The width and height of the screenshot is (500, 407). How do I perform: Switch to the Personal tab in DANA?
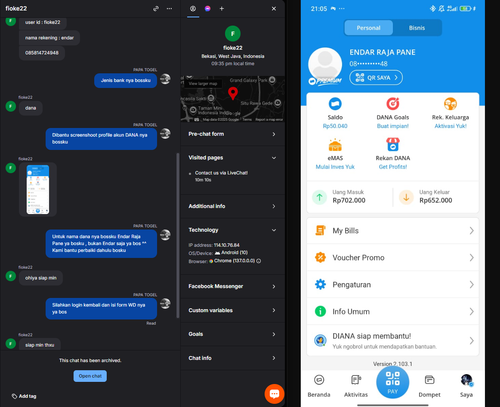(368, 28)
